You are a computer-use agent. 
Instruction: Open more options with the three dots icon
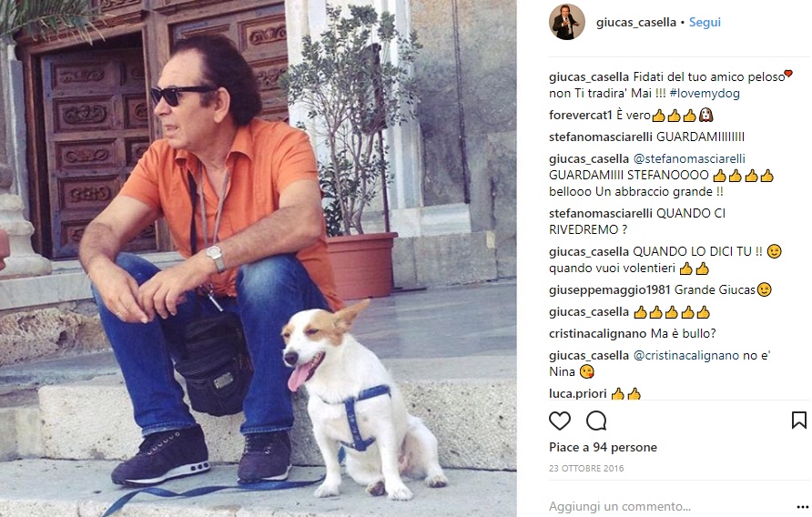click(x=802, y=507)
